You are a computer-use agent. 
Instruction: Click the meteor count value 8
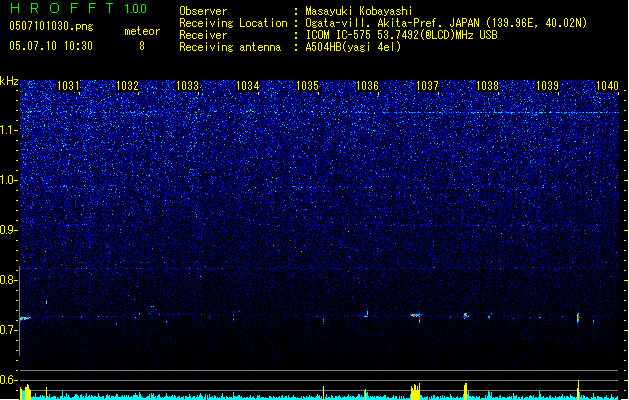pos(142,46)
